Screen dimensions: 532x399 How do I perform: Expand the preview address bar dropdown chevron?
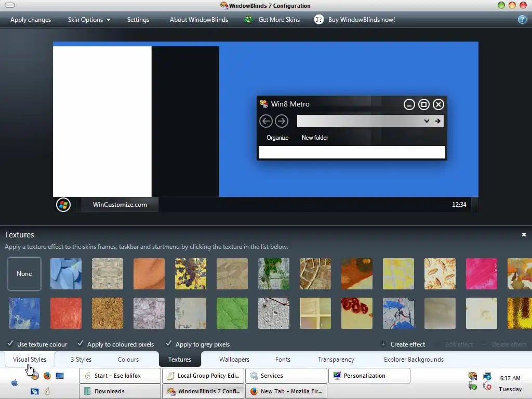[x=427, y=121]
